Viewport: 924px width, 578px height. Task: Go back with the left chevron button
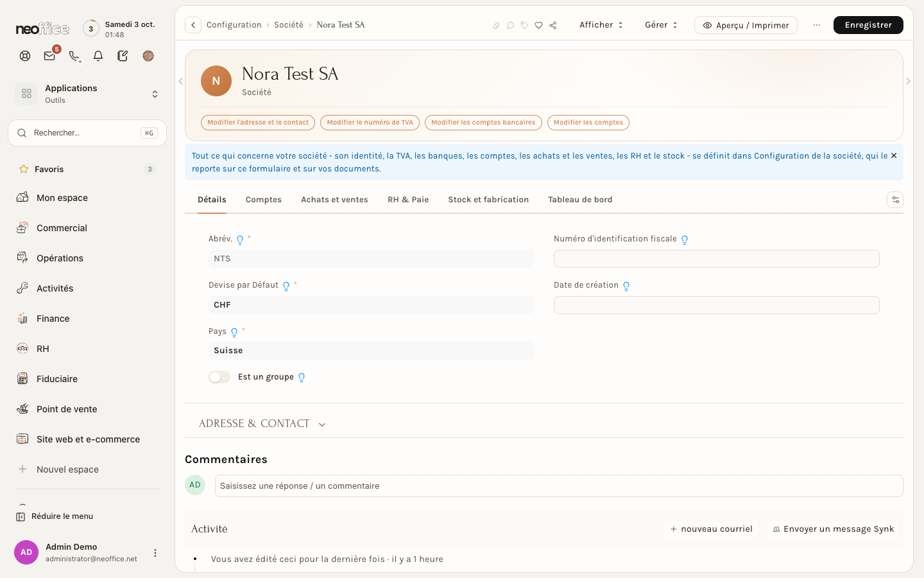click(193, 25)
